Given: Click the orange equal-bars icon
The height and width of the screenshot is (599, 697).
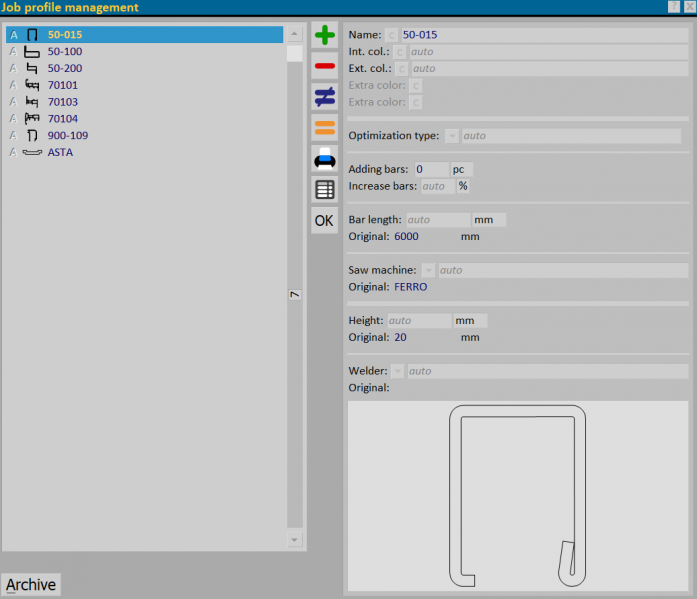Looking at the screenshot, I should (x=324, y=128).
